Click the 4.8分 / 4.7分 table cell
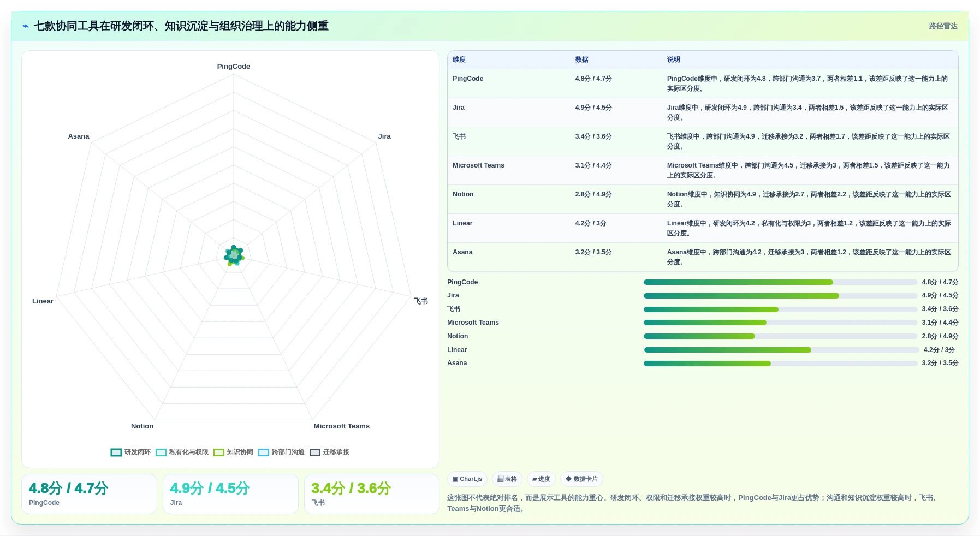Screen dimensions: 980x536 593,79
